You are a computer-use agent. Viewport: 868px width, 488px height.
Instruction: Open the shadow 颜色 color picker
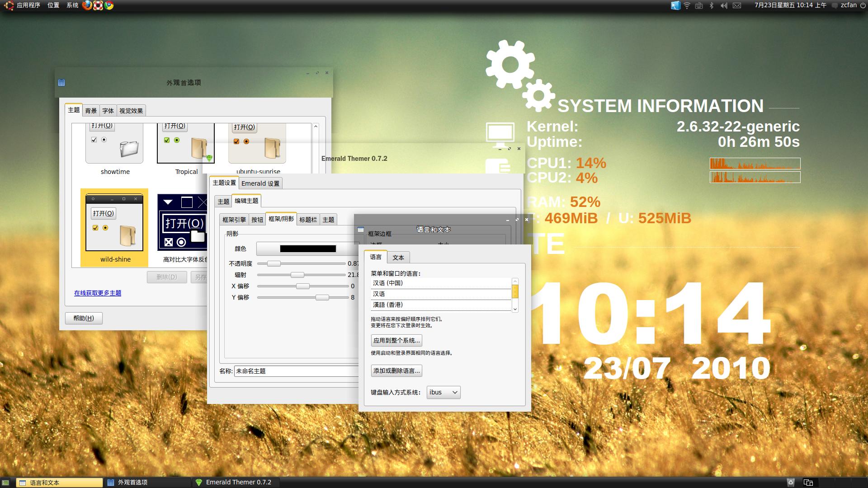click(307, 249)
